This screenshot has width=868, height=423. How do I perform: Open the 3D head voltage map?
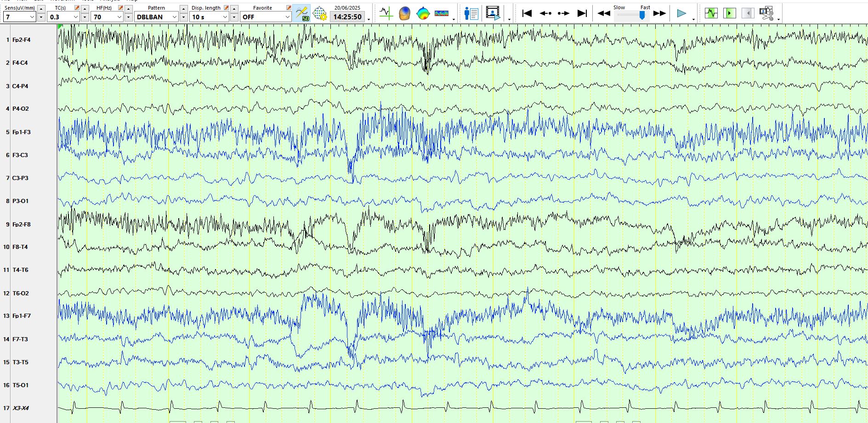click(404, 13)
